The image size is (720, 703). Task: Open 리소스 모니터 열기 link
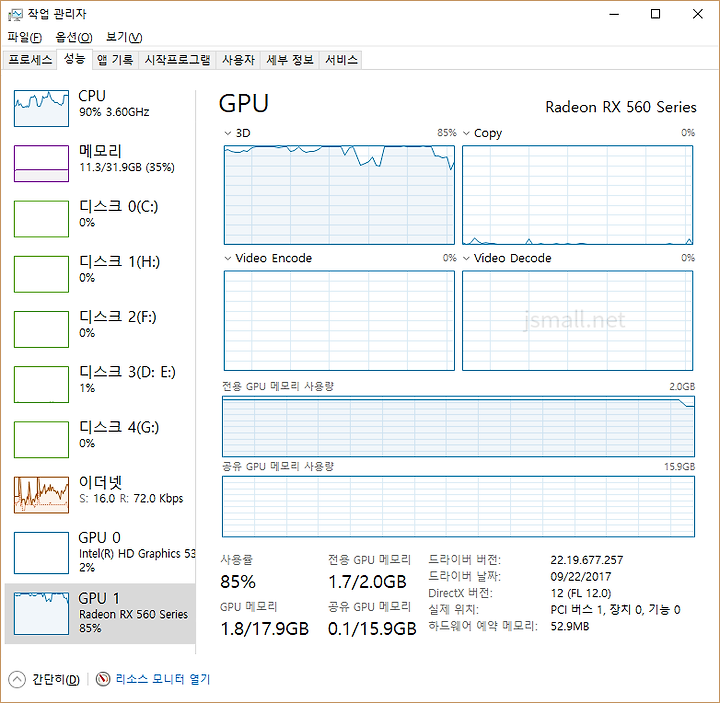pos(163,679)
